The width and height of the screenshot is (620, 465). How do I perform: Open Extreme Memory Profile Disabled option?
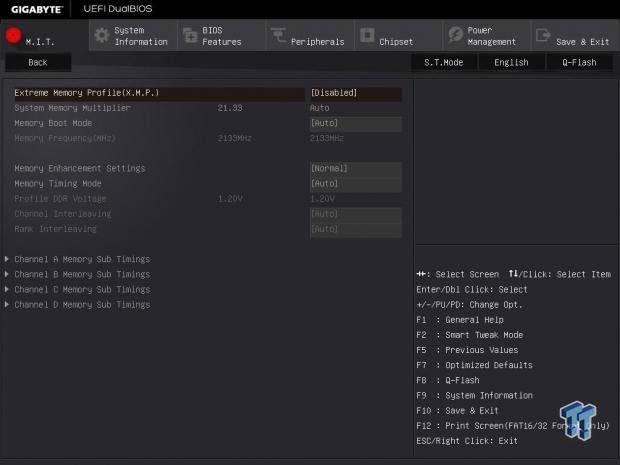tap(355, 93)
